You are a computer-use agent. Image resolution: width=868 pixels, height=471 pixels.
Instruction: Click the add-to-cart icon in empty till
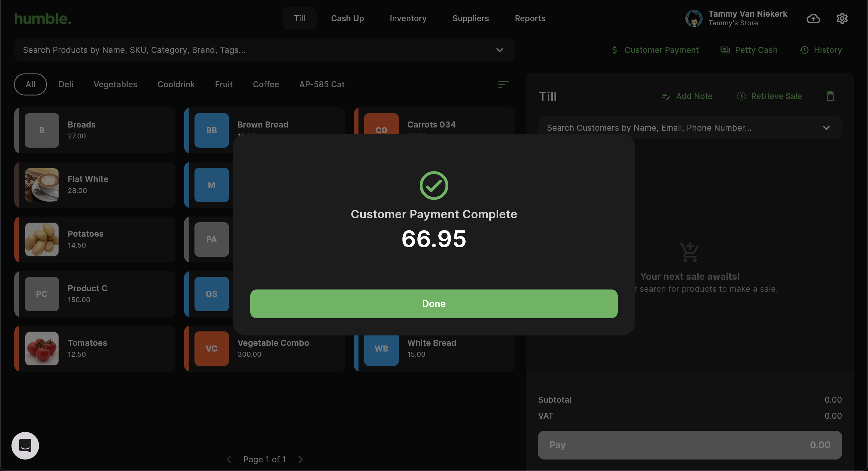click(689, 252)
